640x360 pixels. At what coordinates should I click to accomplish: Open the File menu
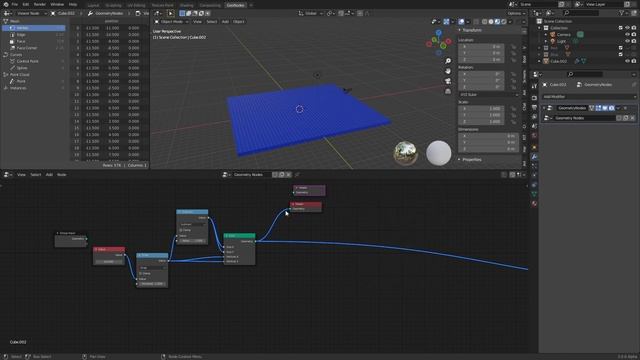pyautogui.click(x=15, y=4)
